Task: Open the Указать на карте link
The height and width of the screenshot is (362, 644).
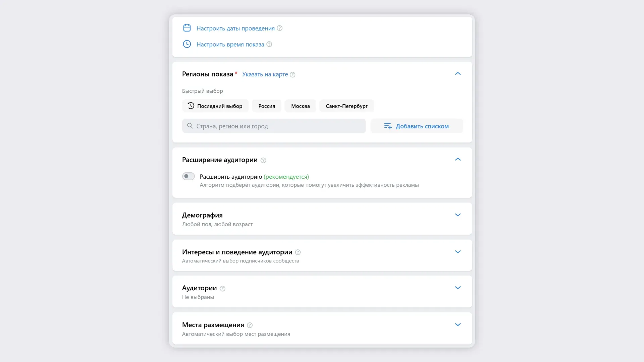Action: 265,74
